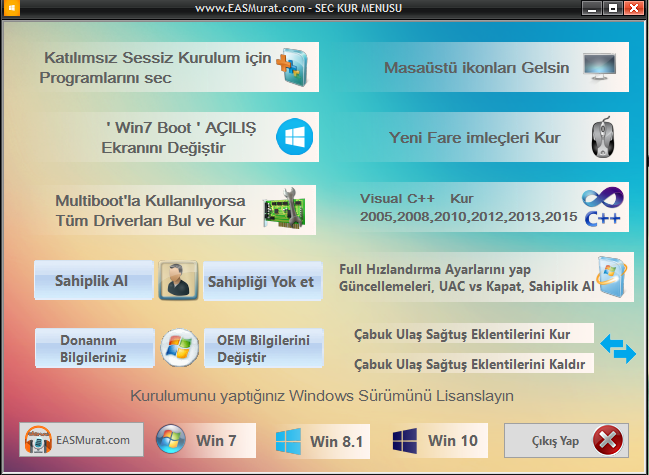
Task: Click the Windows 10 dark blue logo icon
Action: pyautogui.click(x=405, y=441)
